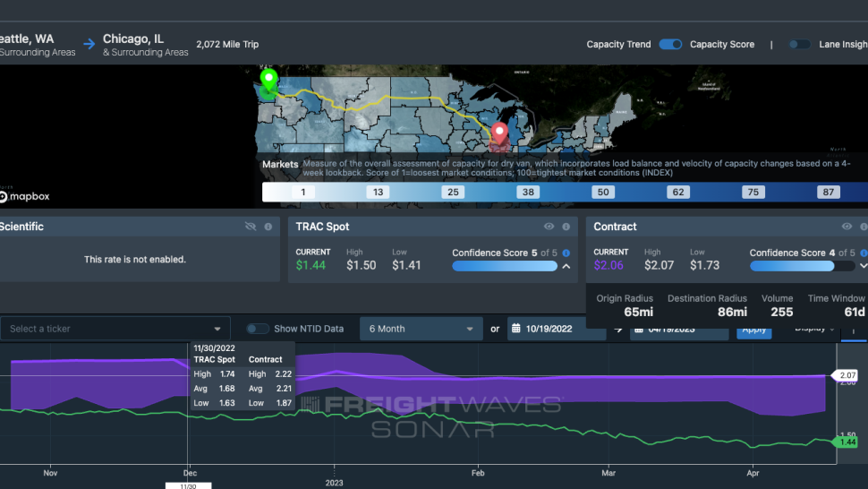Click calendar icon in start date field
Image resolution: width=868 pixels, height=489 pixels.
[516, 329]
